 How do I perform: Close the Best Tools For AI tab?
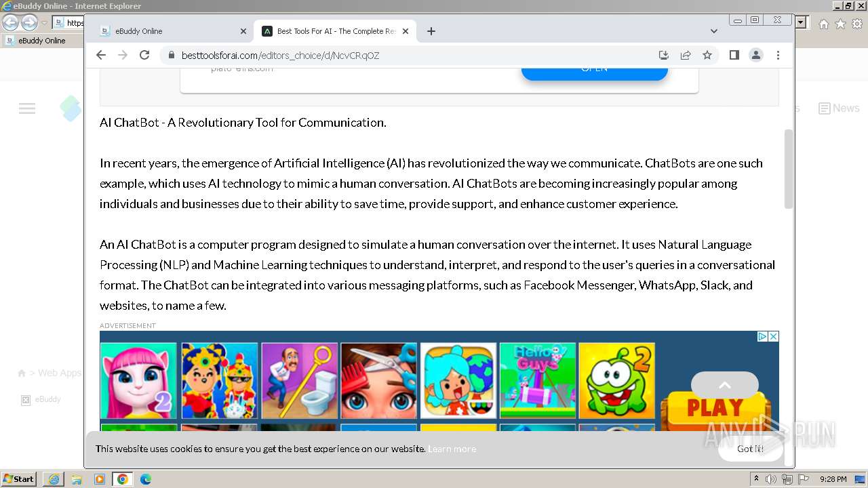point(406,31)
